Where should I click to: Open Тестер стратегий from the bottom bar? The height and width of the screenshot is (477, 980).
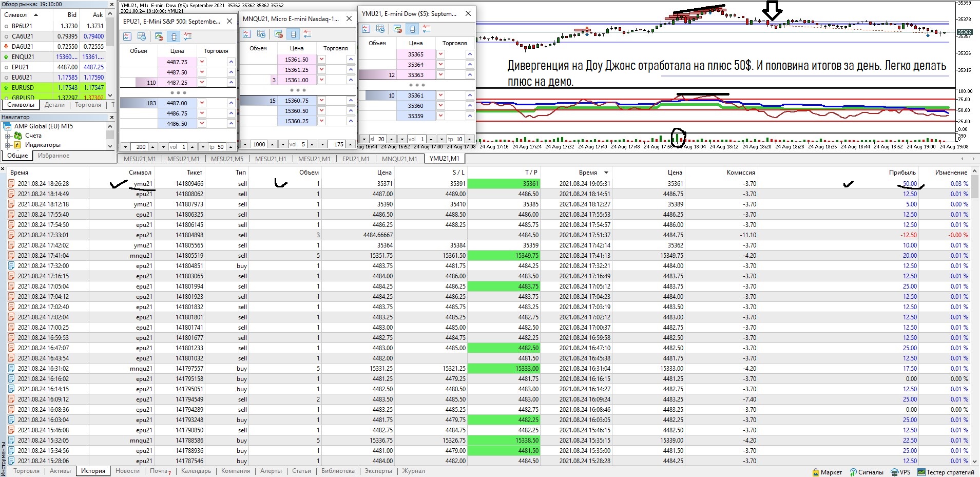click(x=946, y=472)
